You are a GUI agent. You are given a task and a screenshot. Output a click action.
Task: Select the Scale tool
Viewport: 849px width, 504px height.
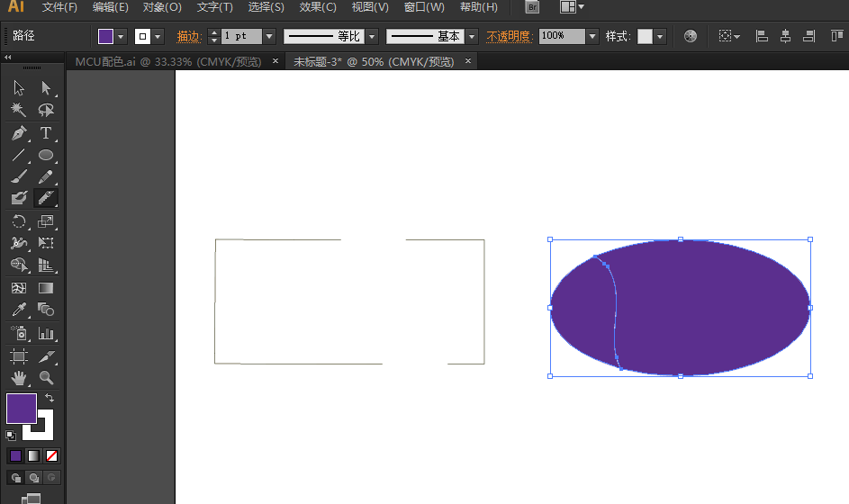(46, 220)
